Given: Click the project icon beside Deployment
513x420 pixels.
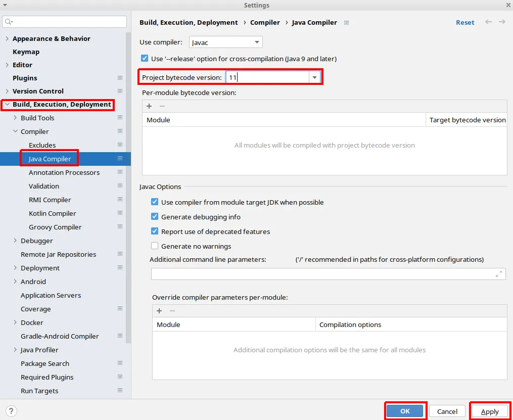Looking at the screenshot, I should pyautogui.click(x=120, y=267).
